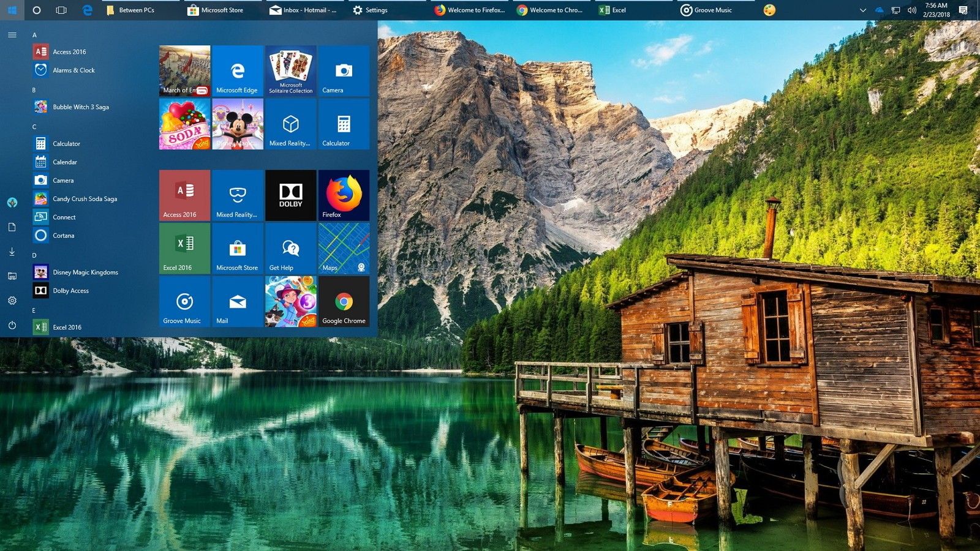Open Settings from the Start menu sidebar
Image resolution: width=980 pixels, height=551 pixels.
tap(12, 300)
